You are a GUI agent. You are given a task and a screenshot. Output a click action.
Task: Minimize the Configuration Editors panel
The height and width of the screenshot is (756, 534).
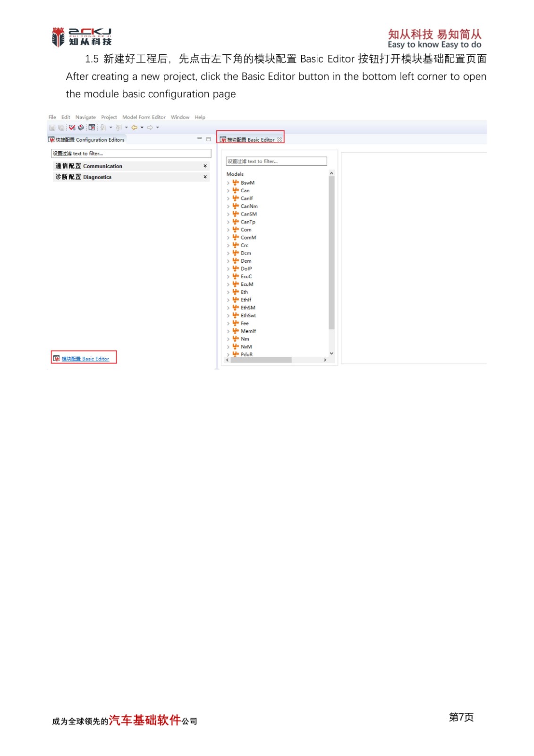(x=199, y=139)
